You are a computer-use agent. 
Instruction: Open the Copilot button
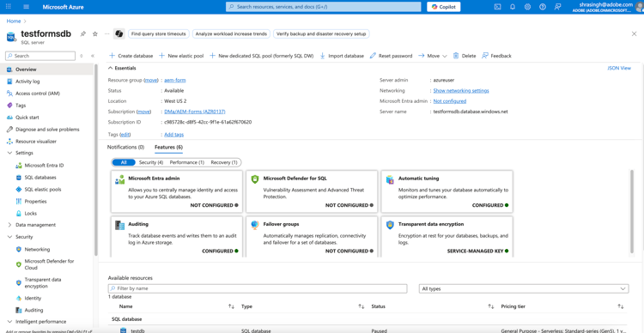coord(444,7)
